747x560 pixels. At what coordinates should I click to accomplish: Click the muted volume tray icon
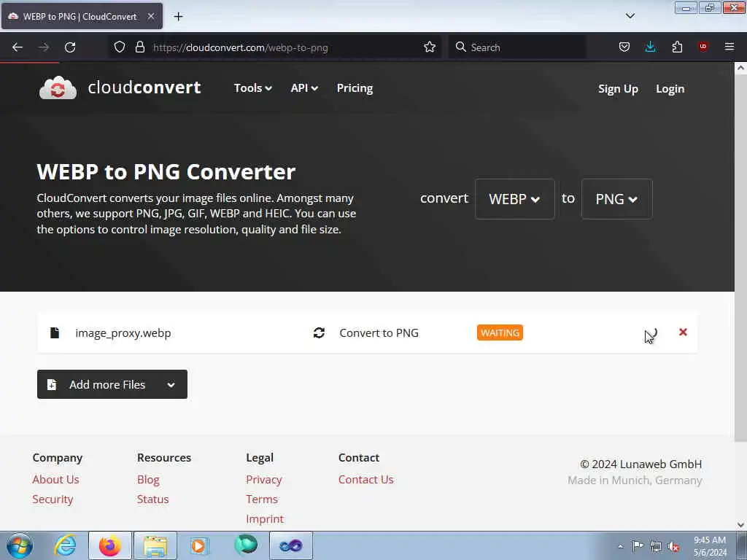tap(673, 547)
